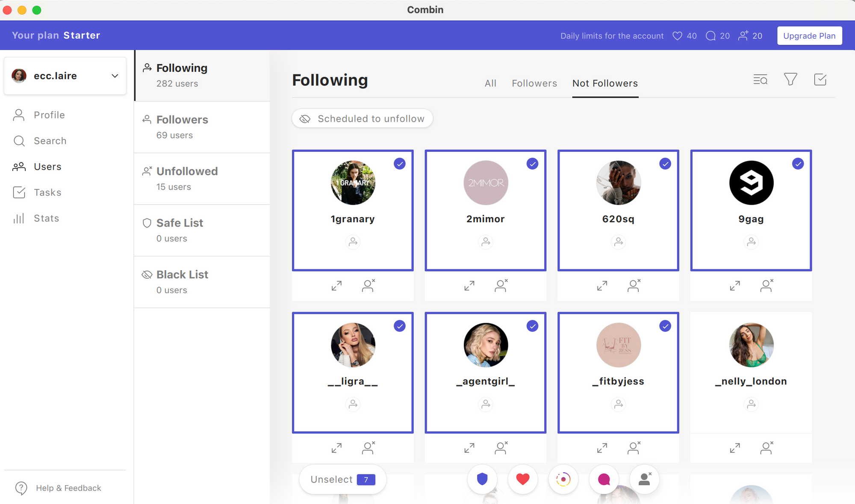Deselect the _agentgirl_ card checkmark
The height and width of the screenshot is (504, 855).
tap(532, 326)
